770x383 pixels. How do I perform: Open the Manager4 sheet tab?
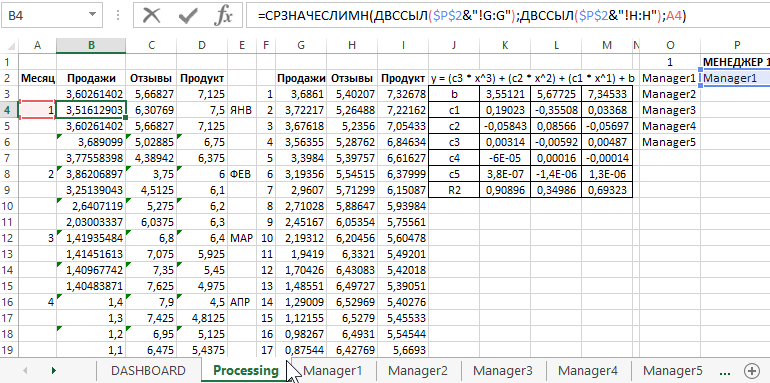tap(588, 370)
